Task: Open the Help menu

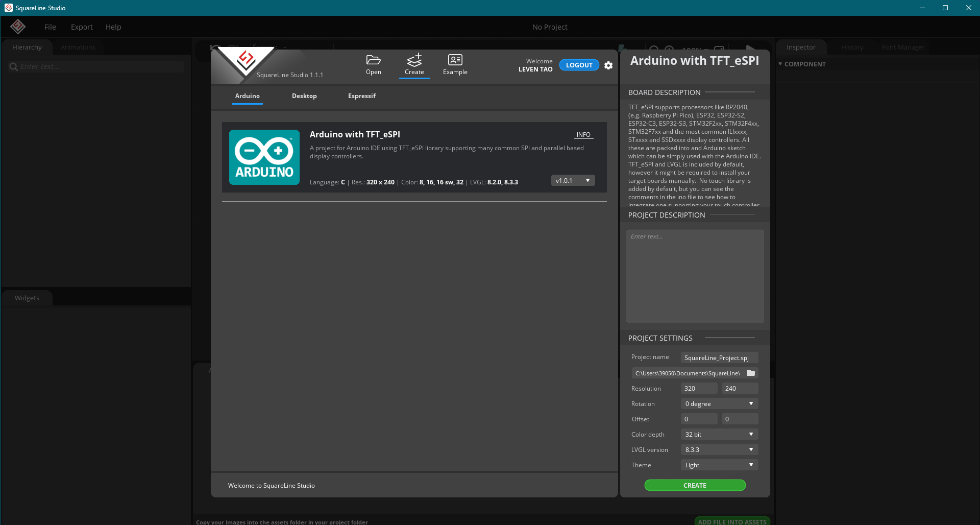Action: 113,27
